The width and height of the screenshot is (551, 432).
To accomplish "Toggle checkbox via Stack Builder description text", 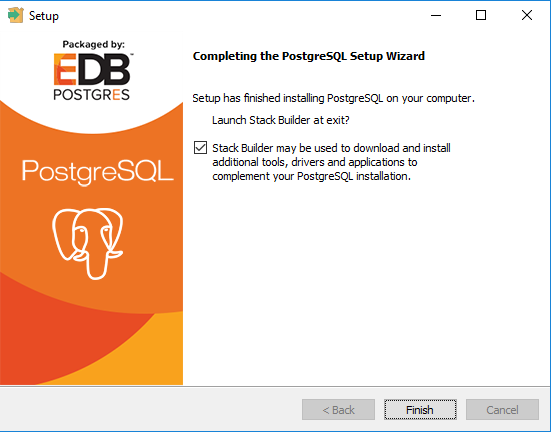I will coord(331,162).
